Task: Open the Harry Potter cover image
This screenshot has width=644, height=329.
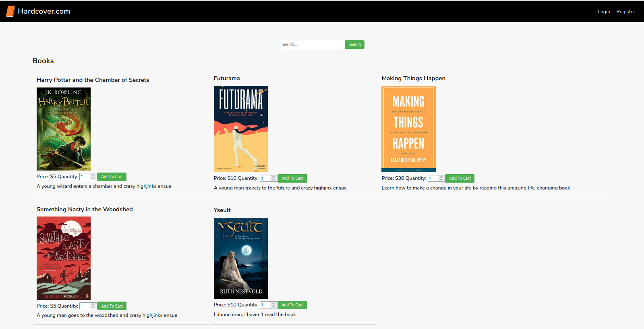Action: 64,129
